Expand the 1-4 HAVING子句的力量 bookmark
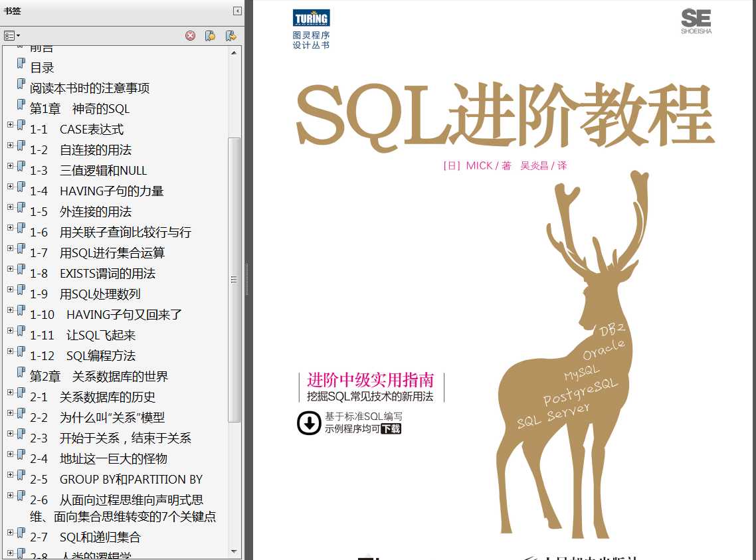This screenshot has height=560, width=756. [x=10, y=186]
